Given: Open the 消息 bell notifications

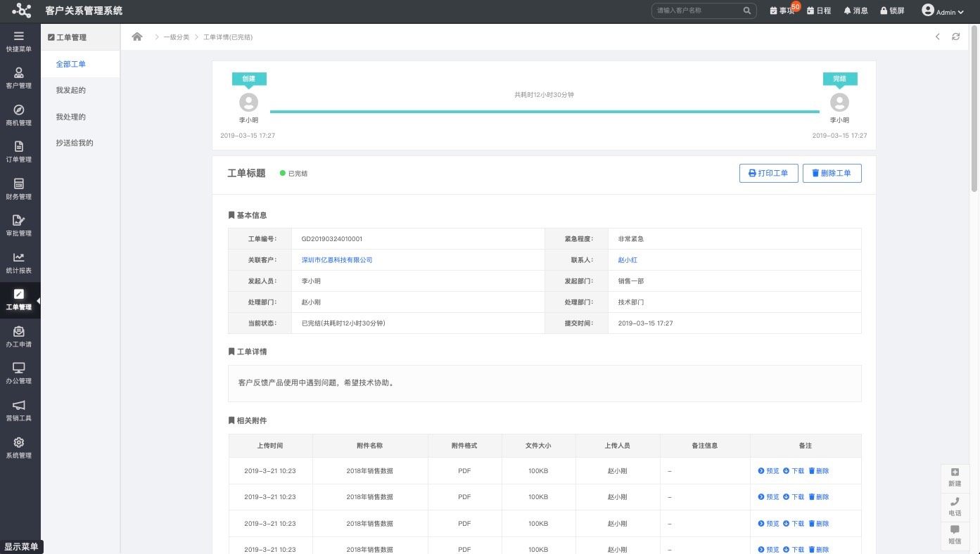Looking at the screenshot, I should (855, 11).
